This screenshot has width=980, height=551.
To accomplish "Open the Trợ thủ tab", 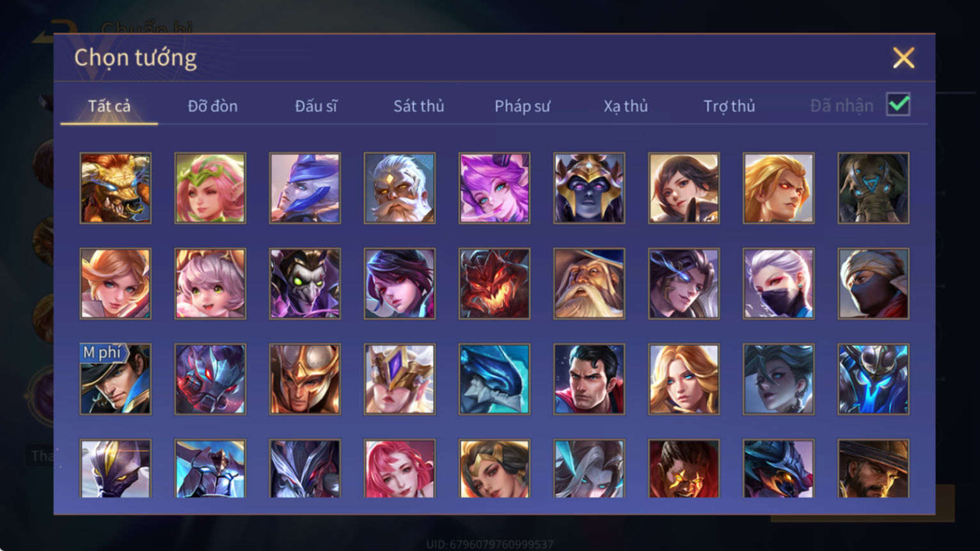I will tap(729, 105).
